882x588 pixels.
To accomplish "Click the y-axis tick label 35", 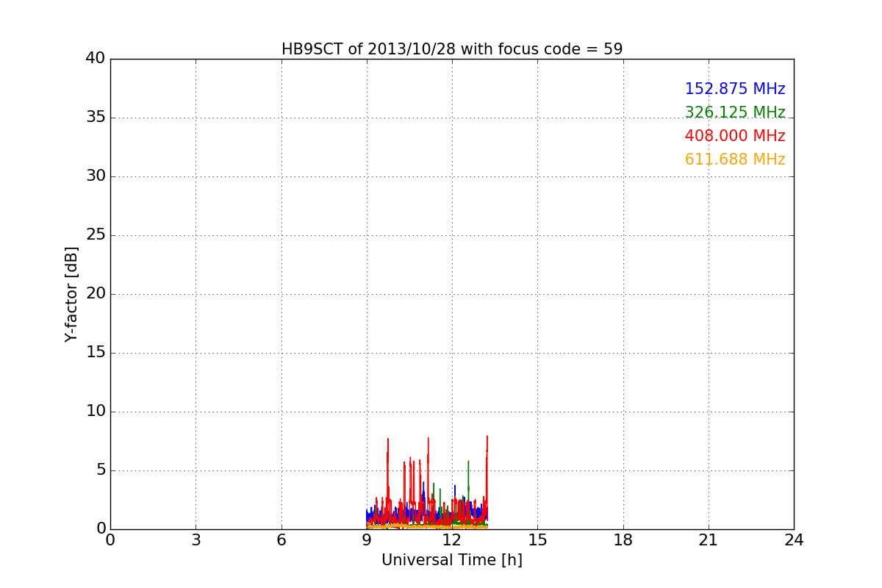I will tap(96, 118).
